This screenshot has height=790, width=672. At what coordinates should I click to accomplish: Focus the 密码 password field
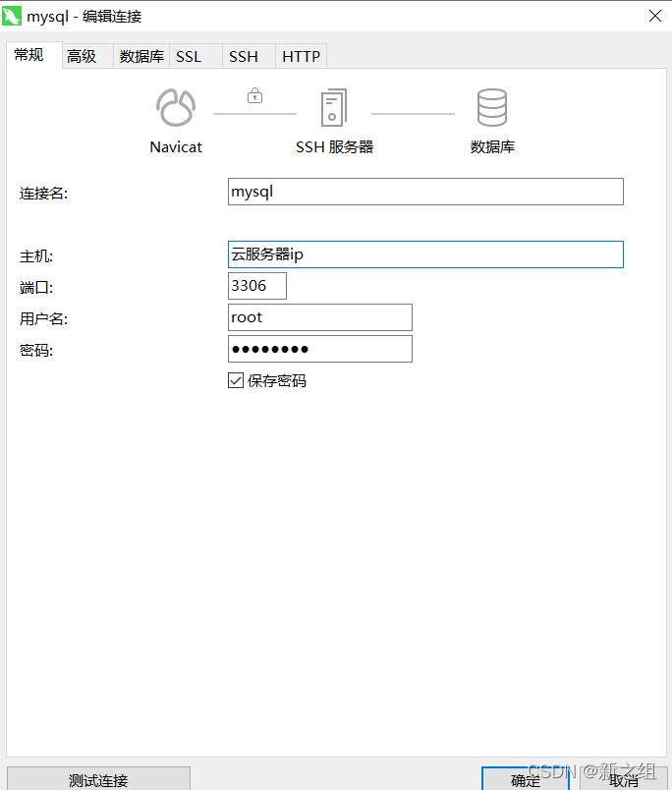pyautogui.click(x=320, y=349)
